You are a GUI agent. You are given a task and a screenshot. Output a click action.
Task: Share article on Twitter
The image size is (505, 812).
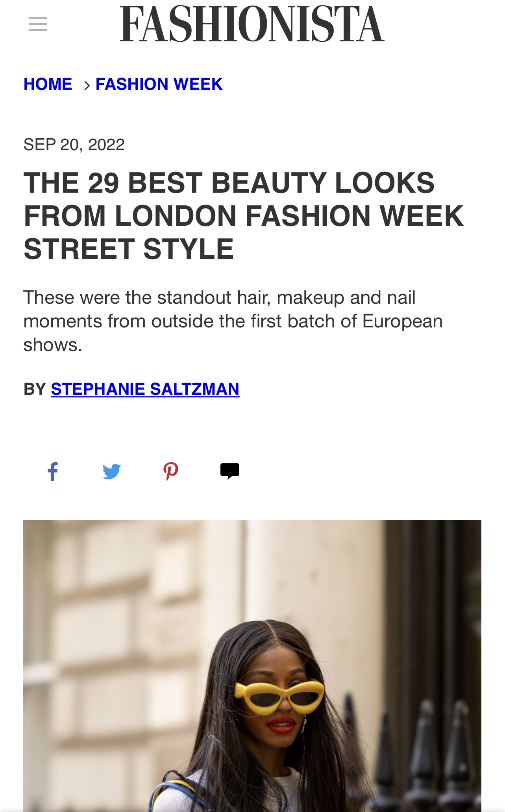tap(112, 471)
